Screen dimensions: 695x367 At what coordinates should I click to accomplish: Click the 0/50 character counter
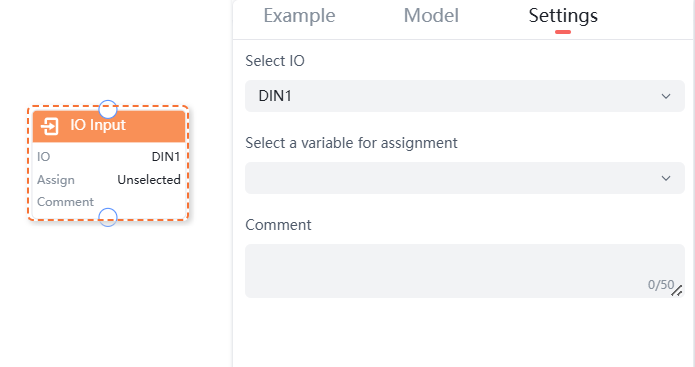tap(661, 285)
